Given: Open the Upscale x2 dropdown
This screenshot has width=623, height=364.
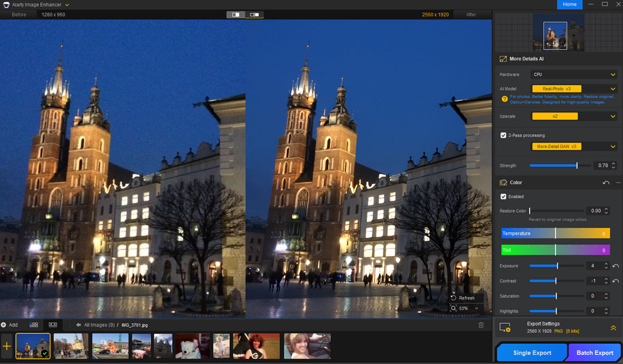Looking at the screenshot, I should 574,117.
